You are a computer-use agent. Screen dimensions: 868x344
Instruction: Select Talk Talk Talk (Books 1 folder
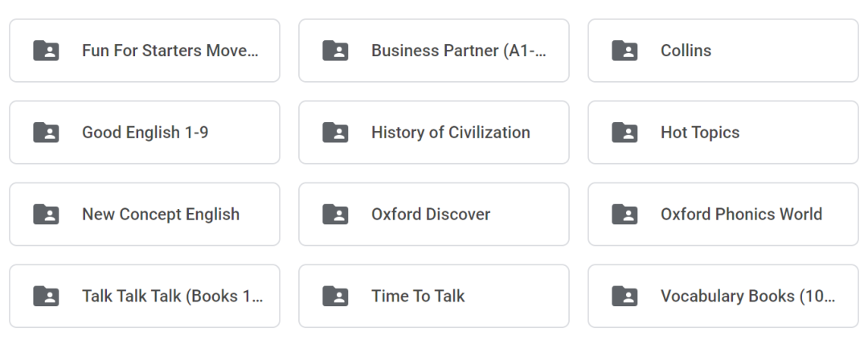point(145,296)
